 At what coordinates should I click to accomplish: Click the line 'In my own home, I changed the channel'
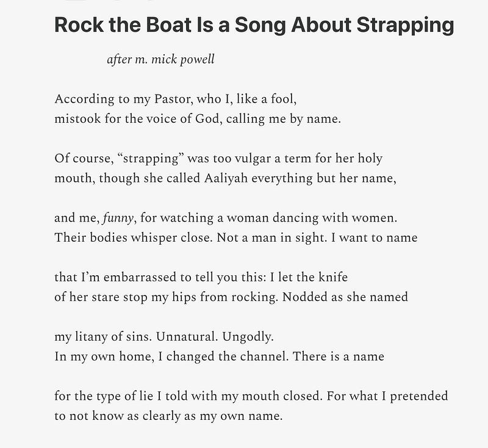(220, 356)
